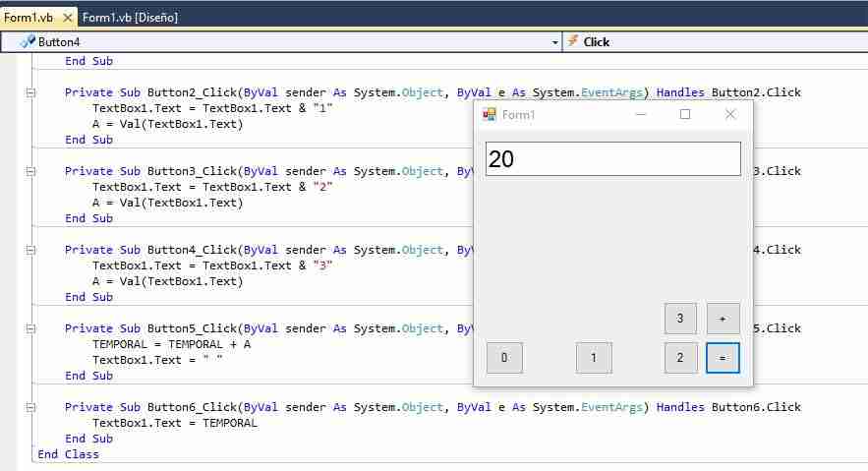The image size is (868, 471).
Task: Minimize the Form1 window
Action: coord(641,114)
